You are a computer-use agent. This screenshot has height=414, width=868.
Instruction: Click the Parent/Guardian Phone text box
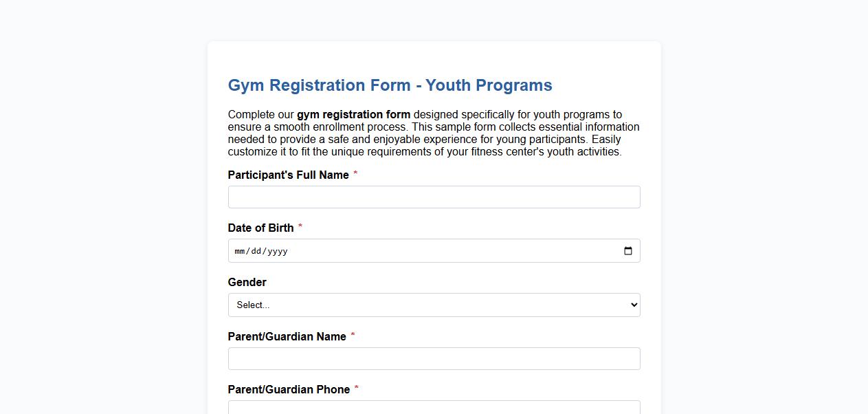434,407
